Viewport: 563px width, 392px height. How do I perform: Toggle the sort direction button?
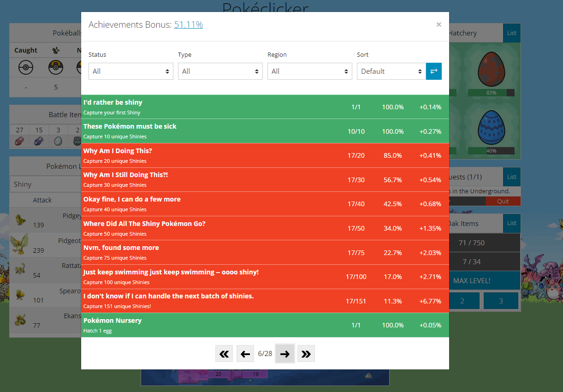pos(433,71)
